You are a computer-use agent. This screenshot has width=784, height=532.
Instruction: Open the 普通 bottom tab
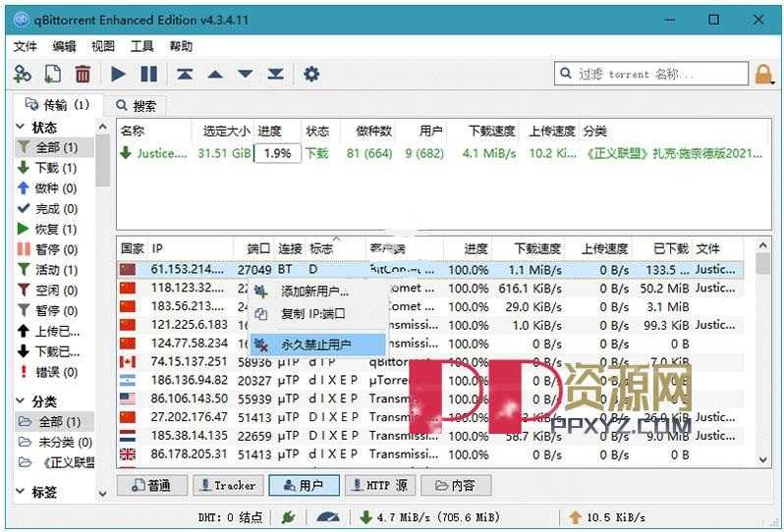coord(152,485)
